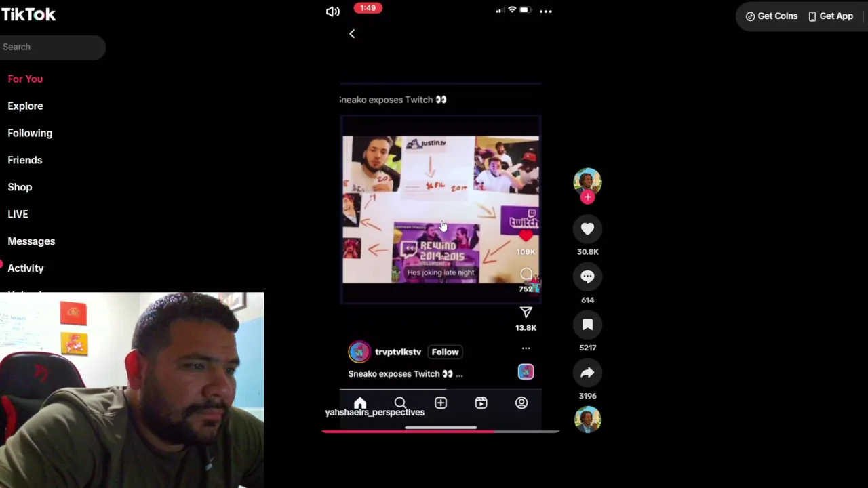Click the 'Sneako exposes Twitch' title above video

coord(393,100)
